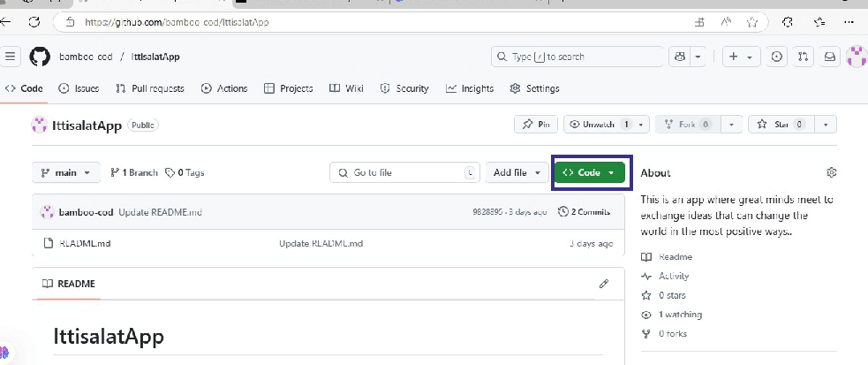
Task: Go back using the browser back arrow
Action: point(5,22)
